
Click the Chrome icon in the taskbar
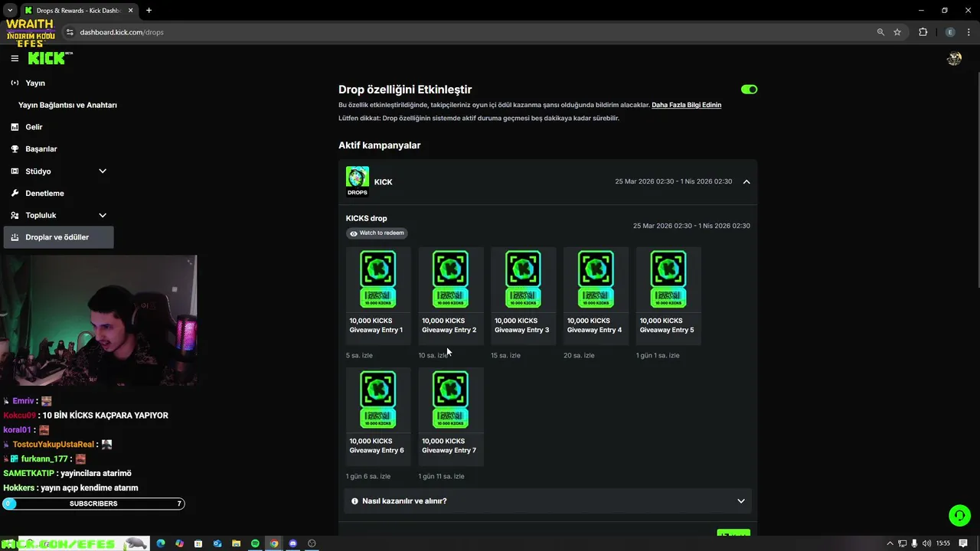coord(273,543)
